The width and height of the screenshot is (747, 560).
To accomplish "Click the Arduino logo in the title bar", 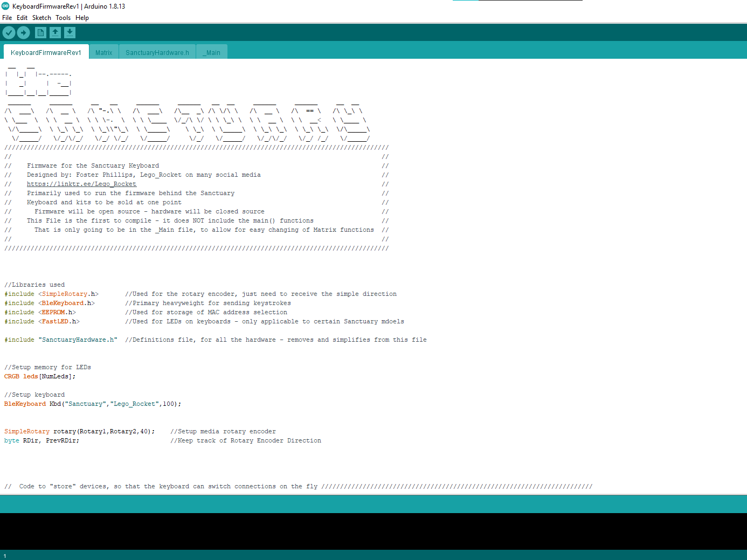I will [5, 6].
